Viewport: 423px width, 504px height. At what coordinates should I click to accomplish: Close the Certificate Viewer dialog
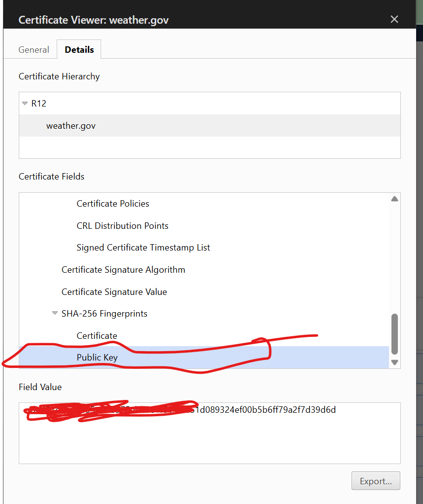coord(394,19)
